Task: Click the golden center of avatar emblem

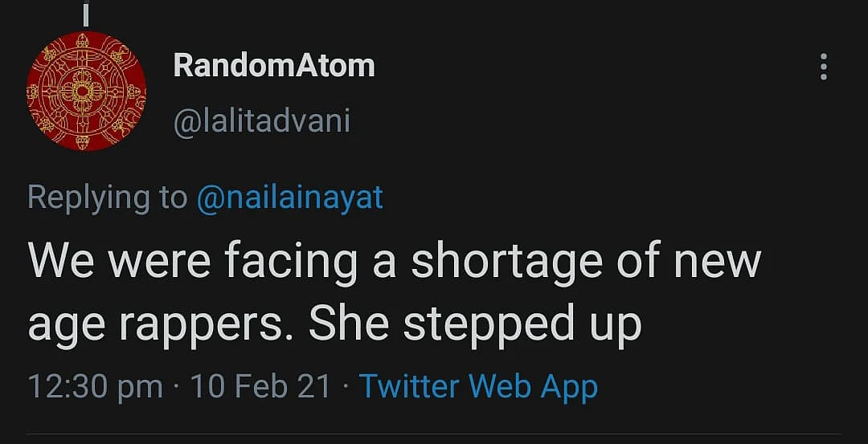Action: 82,91
